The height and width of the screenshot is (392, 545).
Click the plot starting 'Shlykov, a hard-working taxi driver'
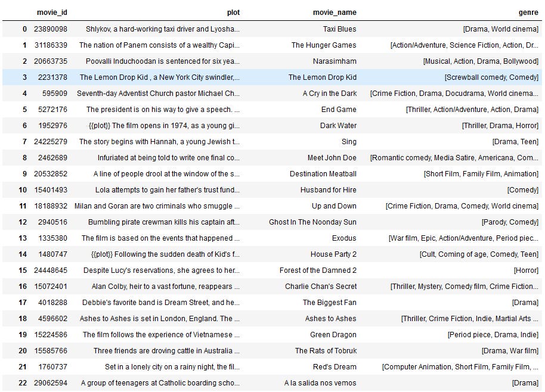coord(163,29)
